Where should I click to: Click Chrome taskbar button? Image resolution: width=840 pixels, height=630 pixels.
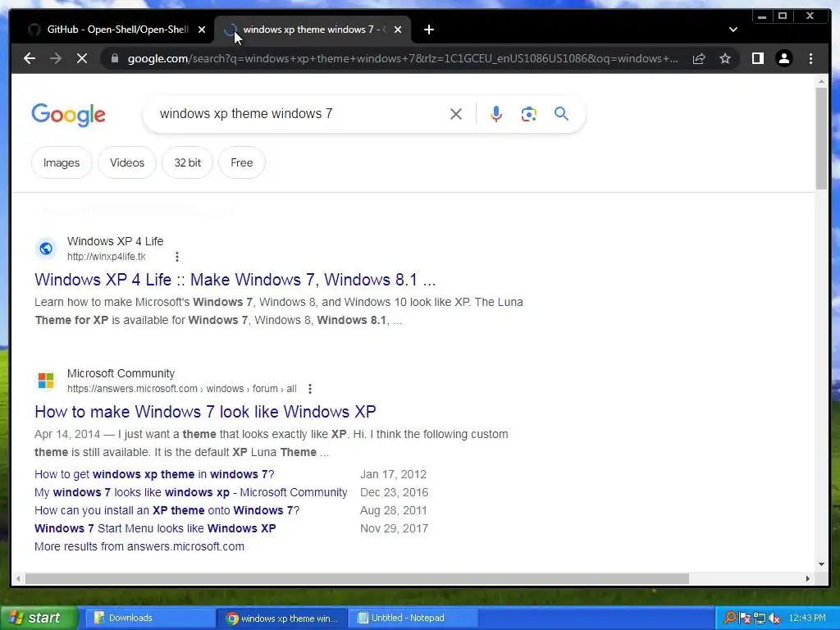pos(282,618)
